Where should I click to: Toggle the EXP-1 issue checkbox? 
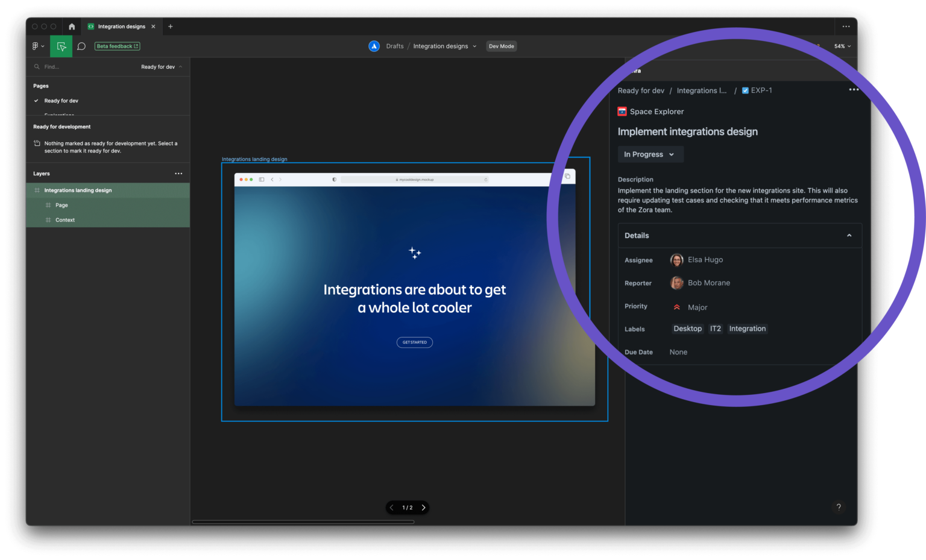point(746,90)
